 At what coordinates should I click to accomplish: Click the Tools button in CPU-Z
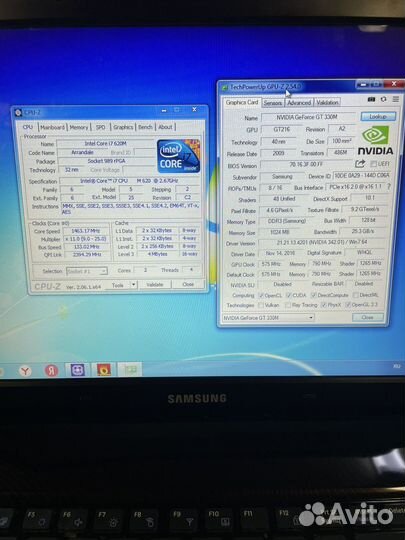pyautogui.click(x=117, y=285)
